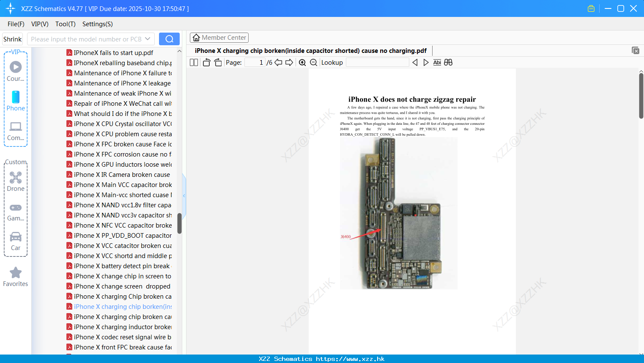Screen dimensions: 644x363
Task: Close all document tabs icon
Action: click(x=636, y=50)
